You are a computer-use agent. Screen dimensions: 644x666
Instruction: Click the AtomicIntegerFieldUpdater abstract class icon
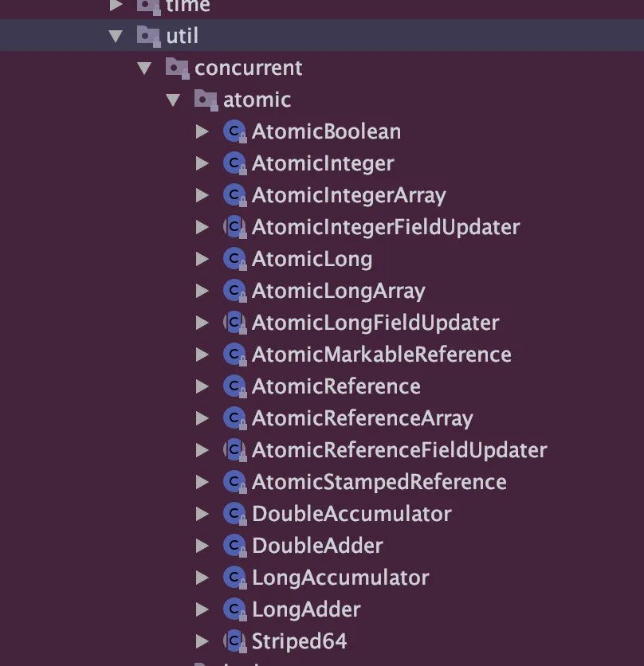pyautogui.click(x=234, y=227)
